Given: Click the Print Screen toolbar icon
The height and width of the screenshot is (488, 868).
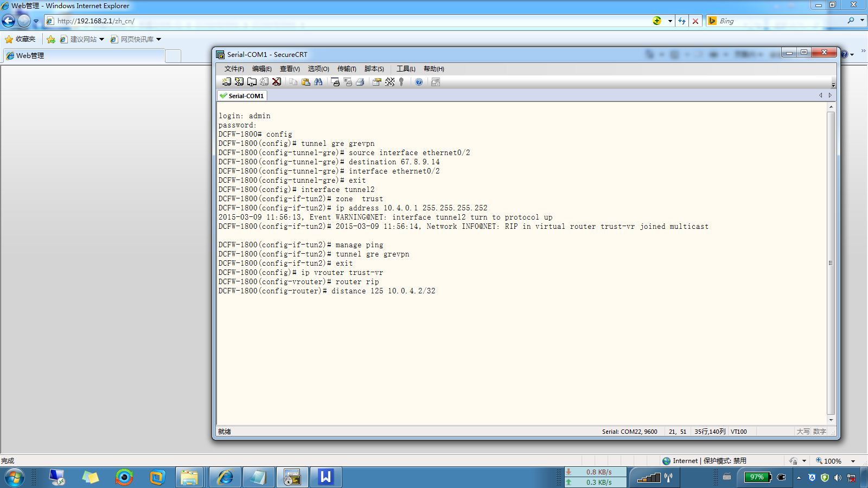Looking at the screenshot, I should pos(335,82).
